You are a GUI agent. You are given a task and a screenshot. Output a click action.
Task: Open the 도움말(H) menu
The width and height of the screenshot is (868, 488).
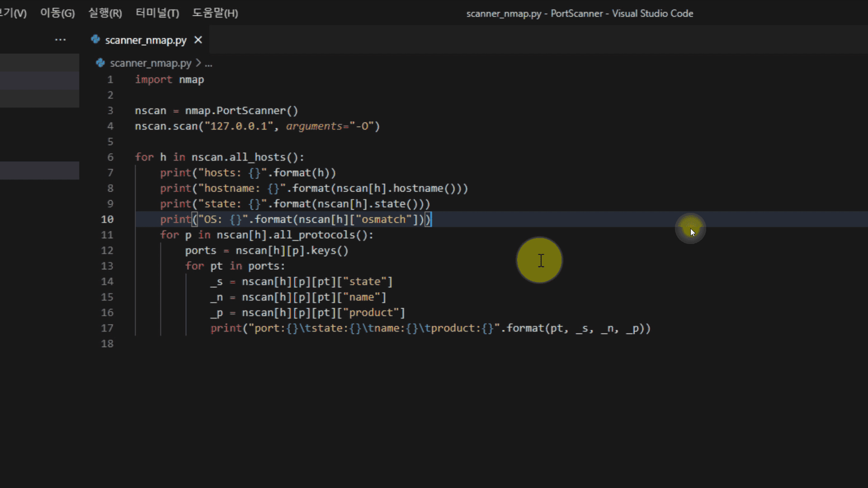tap(215, 13)
